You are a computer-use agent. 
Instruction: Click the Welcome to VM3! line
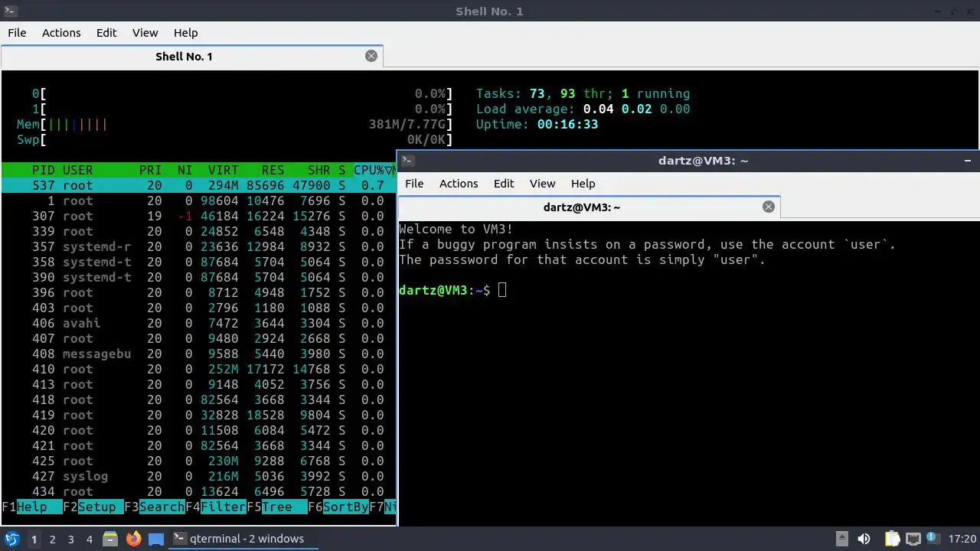click(456, 229)
